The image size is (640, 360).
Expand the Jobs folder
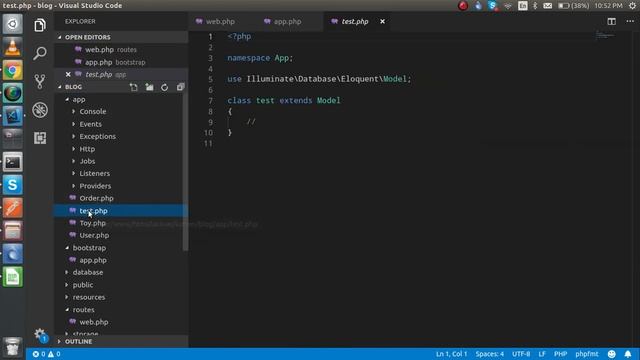87,161
